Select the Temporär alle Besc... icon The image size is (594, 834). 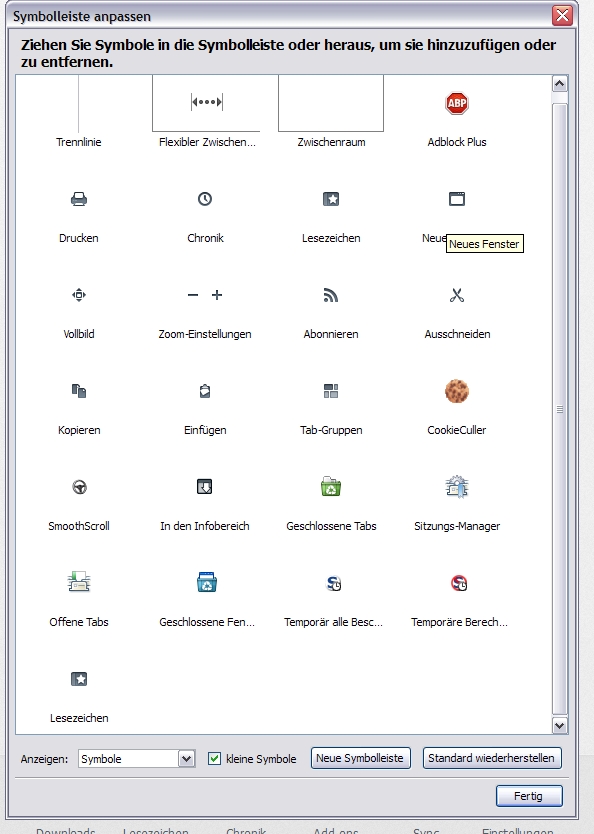333,583
